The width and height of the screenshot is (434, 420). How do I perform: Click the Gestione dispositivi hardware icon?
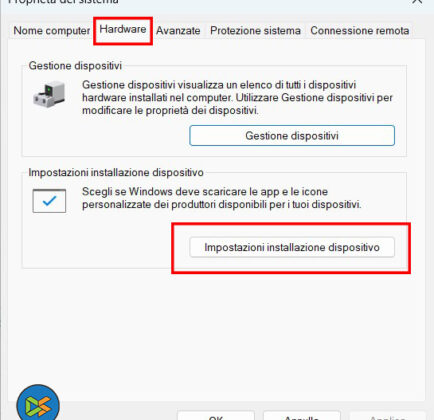pyautogui.click(x=49, y=94)
